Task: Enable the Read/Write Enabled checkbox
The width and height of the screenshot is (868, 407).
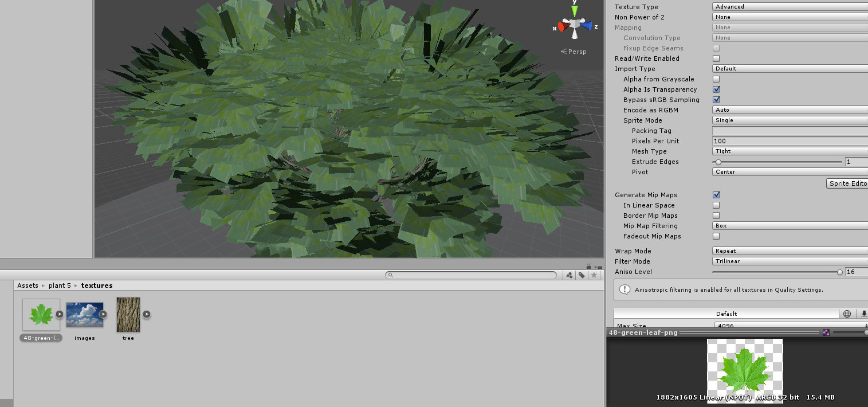Action: click(x=716, y=58)
